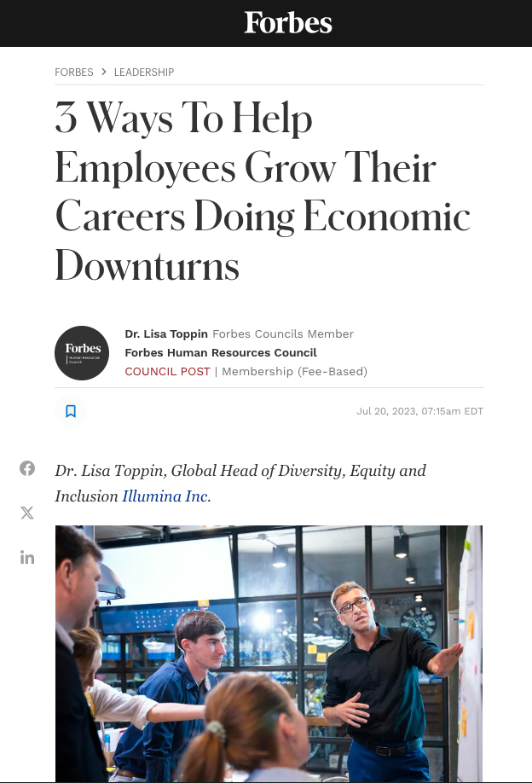This screenshot has width=532, height=783.
Task: Click Membership (Fee-Based) text
Action: (294, 371)
